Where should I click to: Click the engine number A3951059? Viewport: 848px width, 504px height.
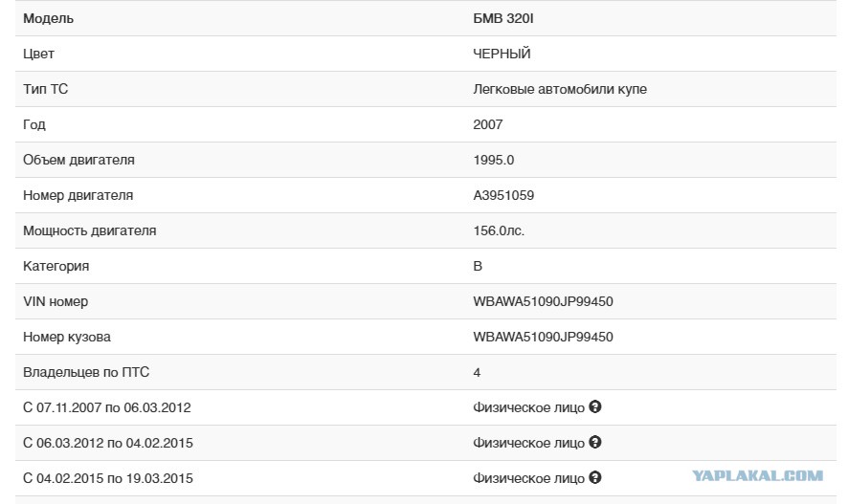503,195
